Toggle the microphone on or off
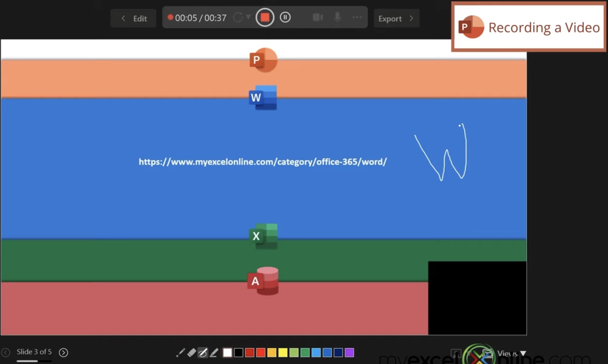Image resolution: width=608 pixels, height=364 pixels. tap(337, 17)
